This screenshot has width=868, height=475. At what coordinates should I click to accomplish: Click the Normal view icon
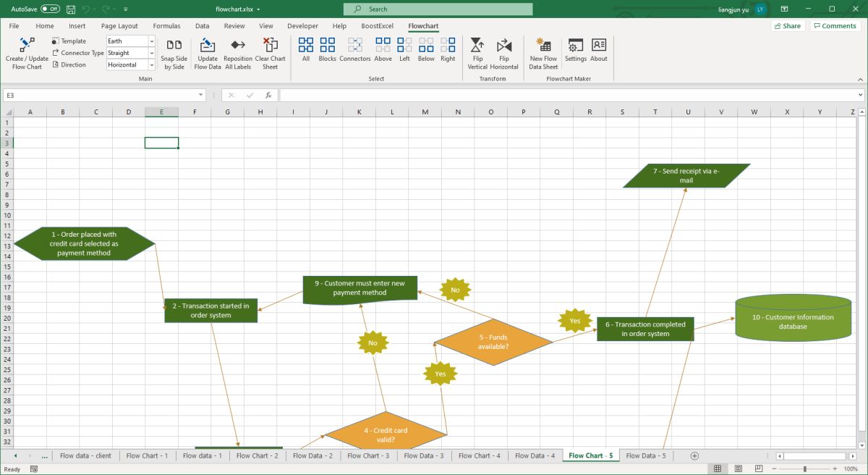(x=717, y=469)
